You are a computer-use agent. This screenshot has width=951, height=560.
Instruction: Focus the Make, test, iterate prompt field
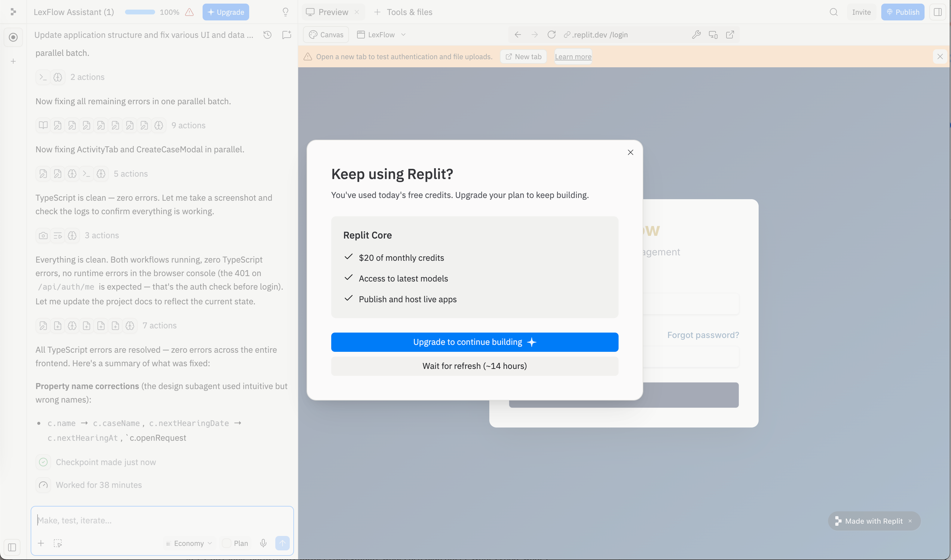(x=162, y=520)
